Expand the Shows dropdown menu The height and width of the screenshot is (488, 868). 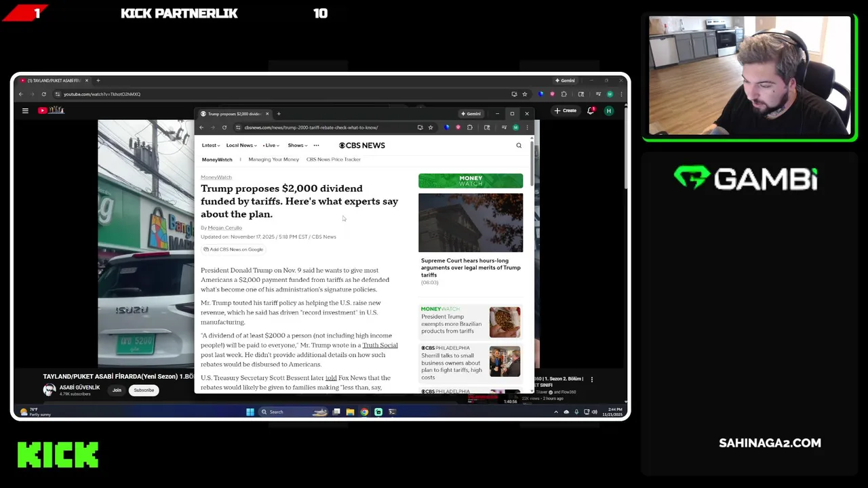[298, 145]
